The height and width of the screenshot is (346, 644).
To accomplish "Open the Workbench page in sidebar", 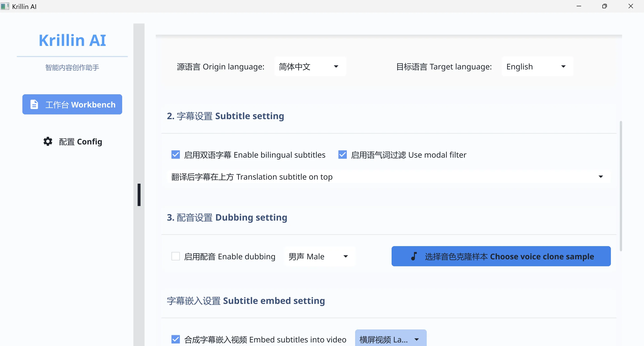I will (x=72, y=104).
